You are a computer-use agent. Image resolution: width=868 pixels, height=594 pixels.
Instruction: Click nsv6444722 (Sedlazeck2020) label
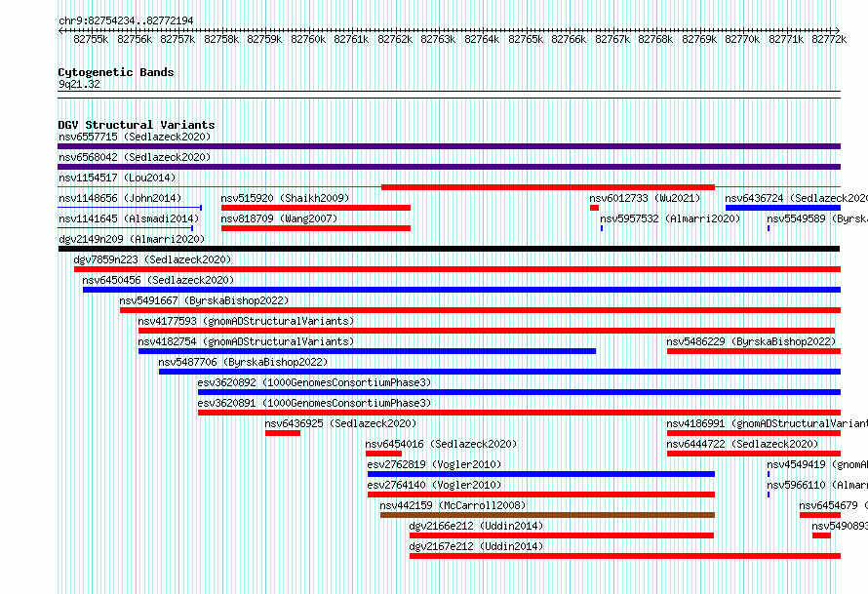(x=742, y=444)
